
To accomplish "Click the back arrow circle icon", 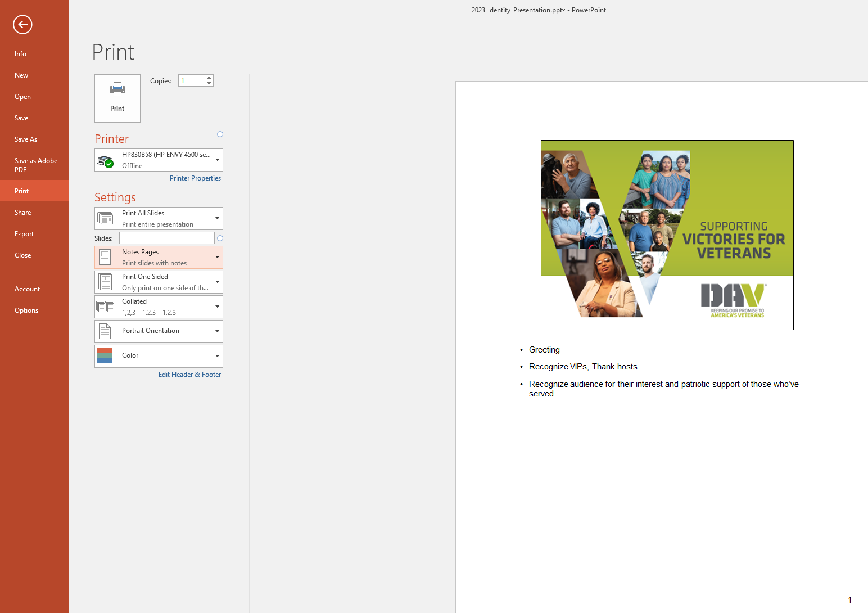I will click(x=22, y=24).
